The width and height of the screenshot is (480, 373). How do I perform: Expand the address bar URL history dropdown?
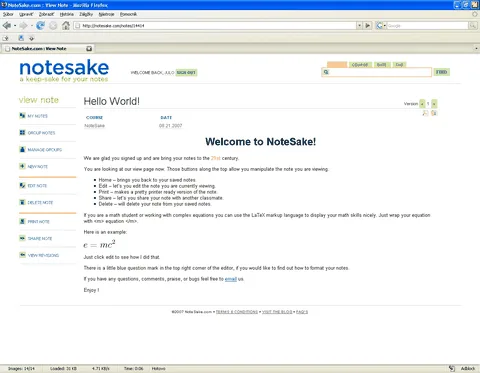coord(359,26)
